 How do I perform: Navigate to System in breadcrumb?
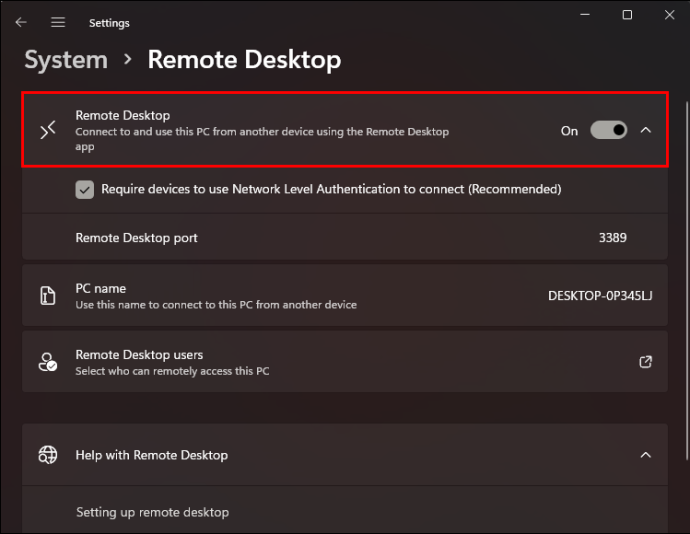tap(66, 59)
